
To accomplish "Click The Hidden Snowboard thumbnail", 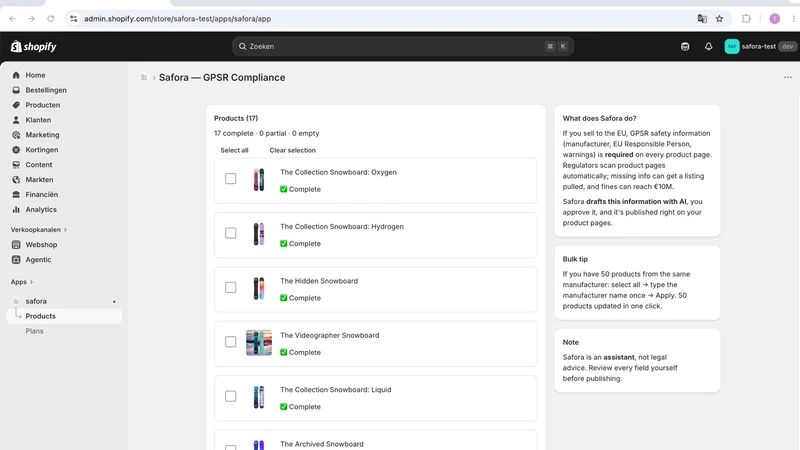I will 259,288.
